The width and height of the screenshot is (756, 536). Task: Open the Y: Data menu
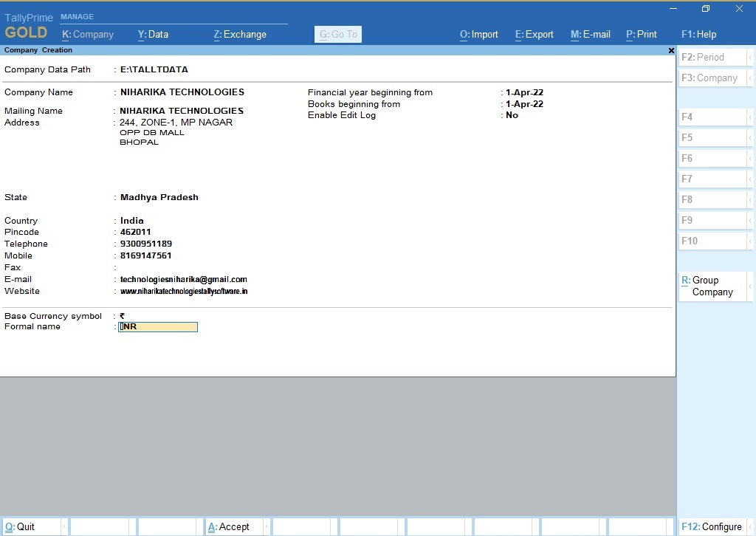(x=153, y=34)
